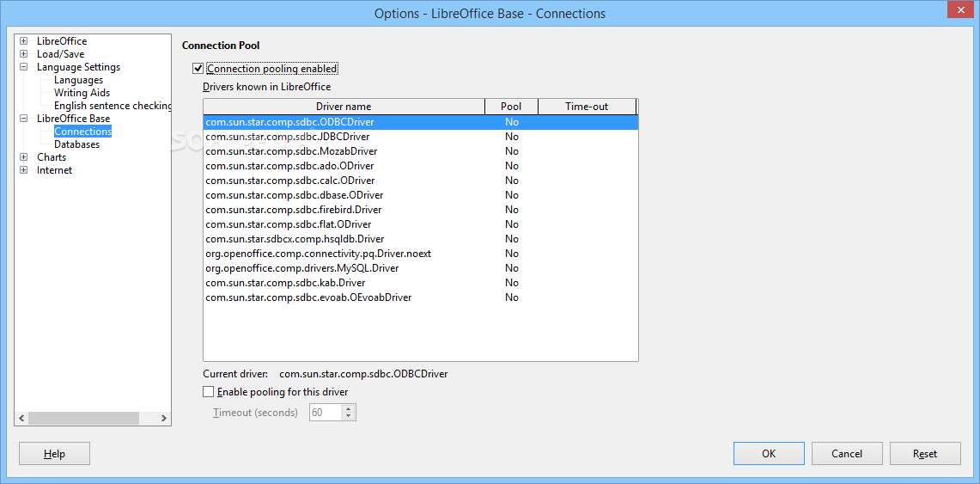Collapse the LibreOffice Base node
The width and height of the screenshot is (980, 484).
24,118
